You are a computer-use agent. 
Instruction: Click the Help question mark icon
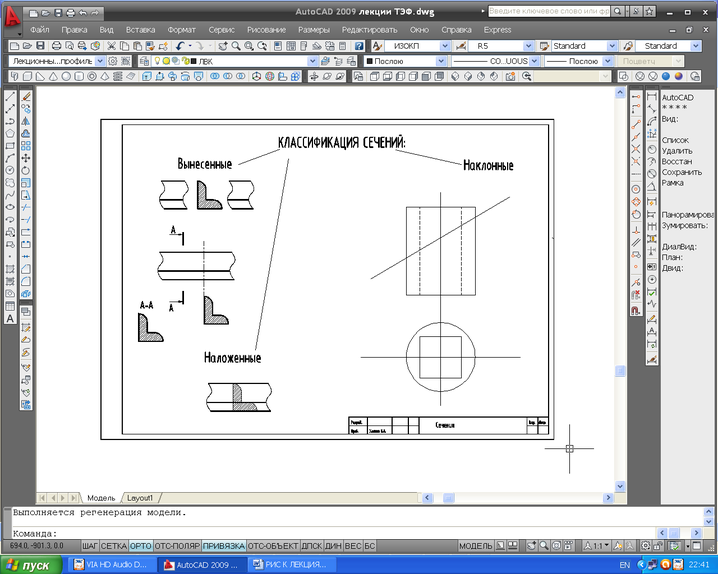(x=359, y=46)
